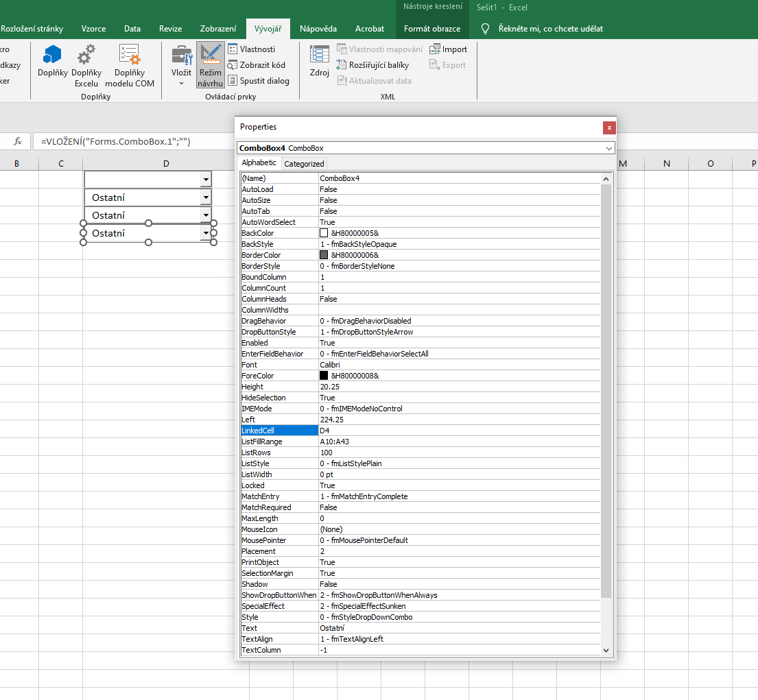The image size is (758, 700).
Task: Open the Zobrazení ribbon tab
Action: (218, 29)
